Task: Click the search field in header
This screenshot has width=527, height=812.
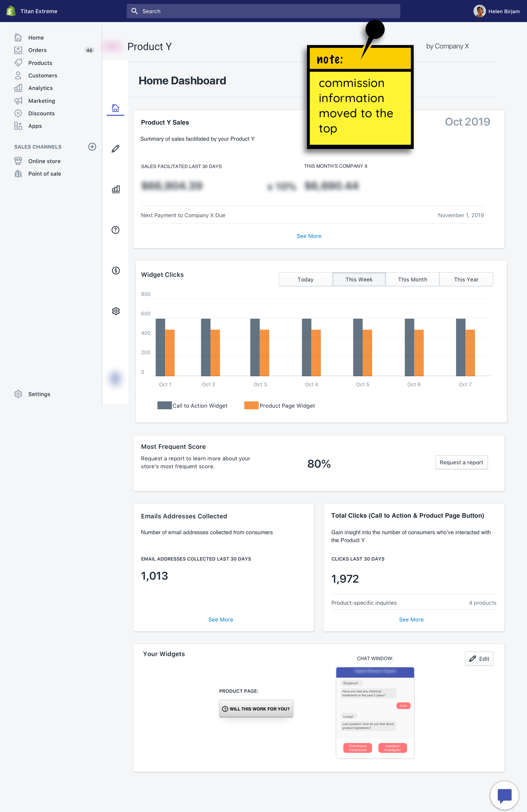Action: point(263,11)
